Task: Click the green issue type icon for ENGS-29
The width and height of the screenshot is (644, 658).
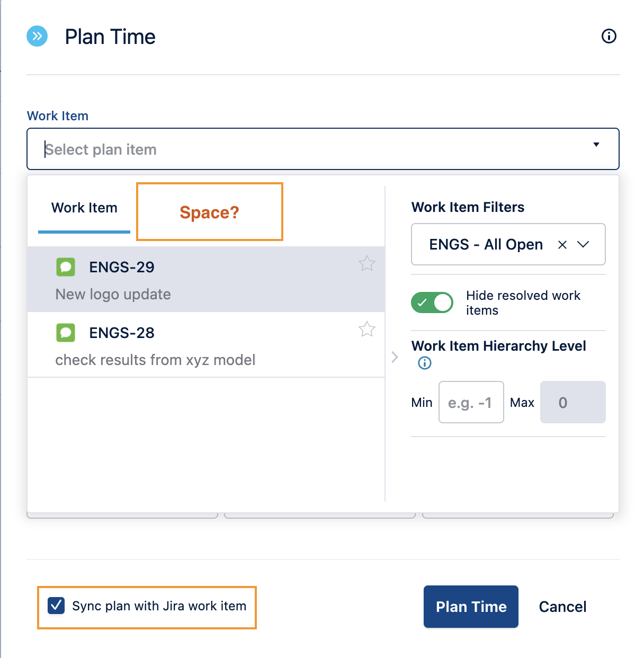Action: coord(66,267)
